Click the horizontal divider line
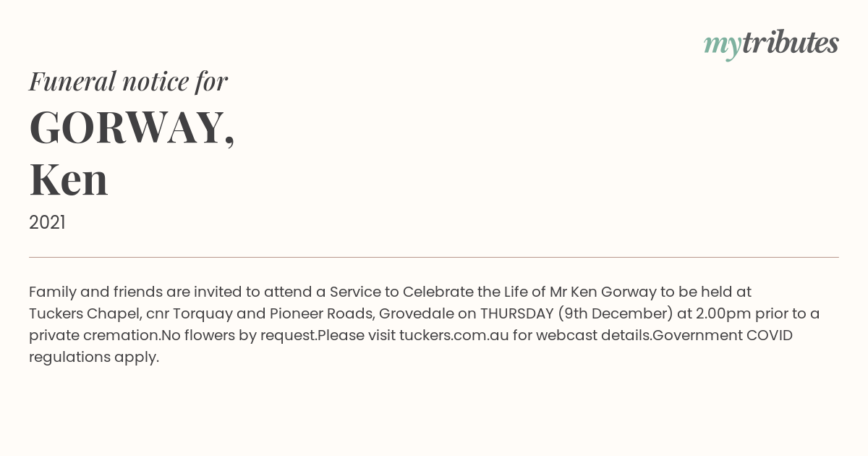Image resolution: width=868 pixels, height=456 pixels. click(434, 257)
